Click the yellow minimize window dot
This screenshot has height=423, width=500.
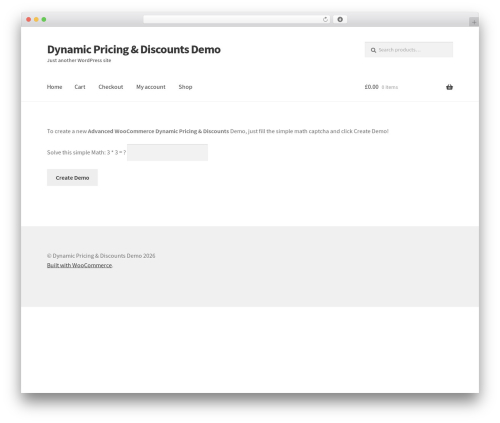36,20
